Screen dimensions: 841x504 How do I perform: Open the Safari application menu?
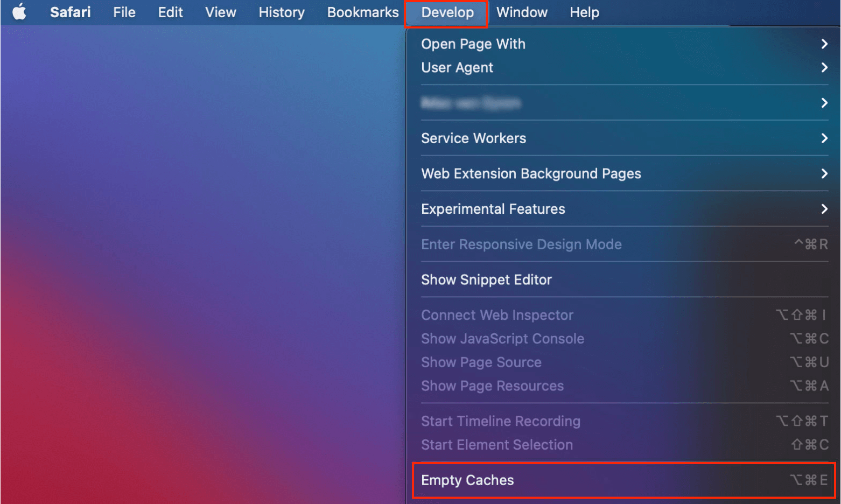(x=70, y=12)
